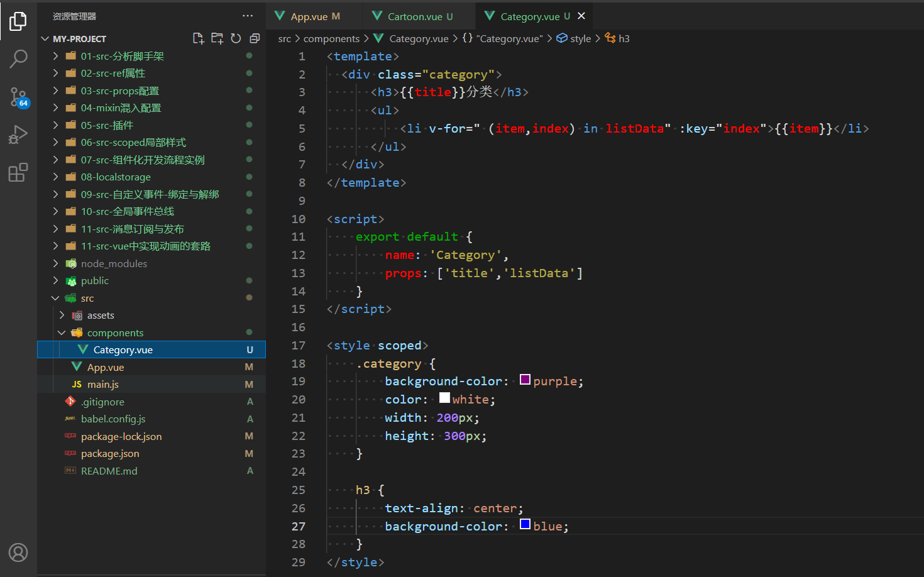Open the Extensions view

[x=18, y=172]
